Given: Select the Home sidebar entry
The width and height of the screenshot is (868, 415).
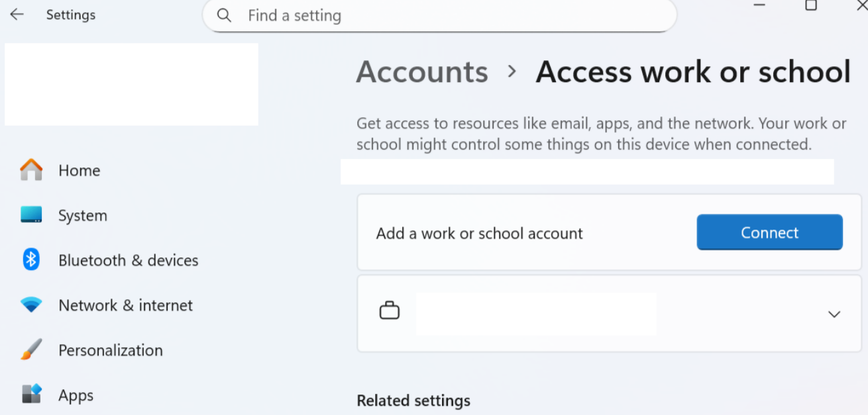Looking at the screenshot, I should click(80, 170).
